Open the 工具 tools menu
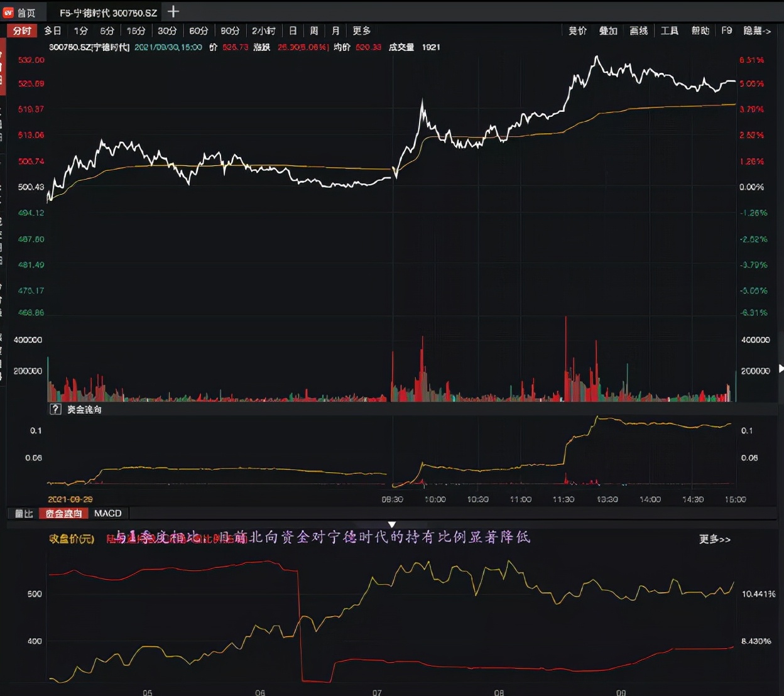 pyautogui.click(x=670, y=31)
